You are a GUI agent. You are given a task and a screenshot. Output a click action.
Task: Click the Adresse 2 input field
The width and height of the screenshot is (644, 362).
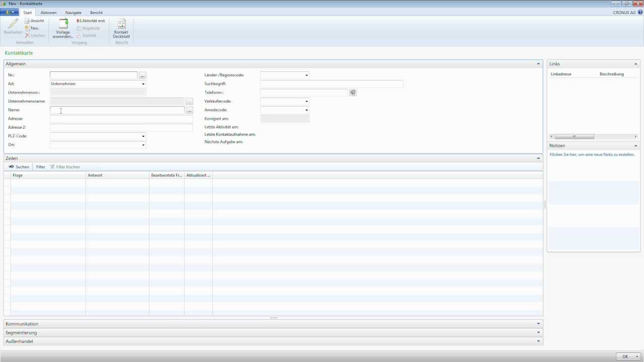[121, 128]
